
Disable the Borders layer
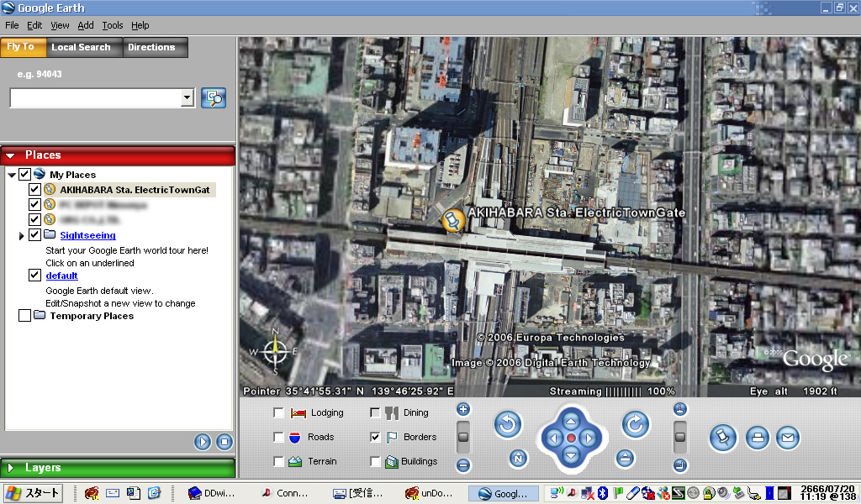click(375, 437)
